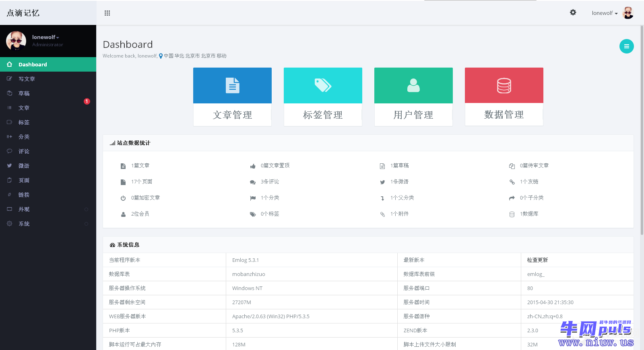Open 分类 sidebar menu item
This screenshot has height=350, width=644.
click(48, 137)
